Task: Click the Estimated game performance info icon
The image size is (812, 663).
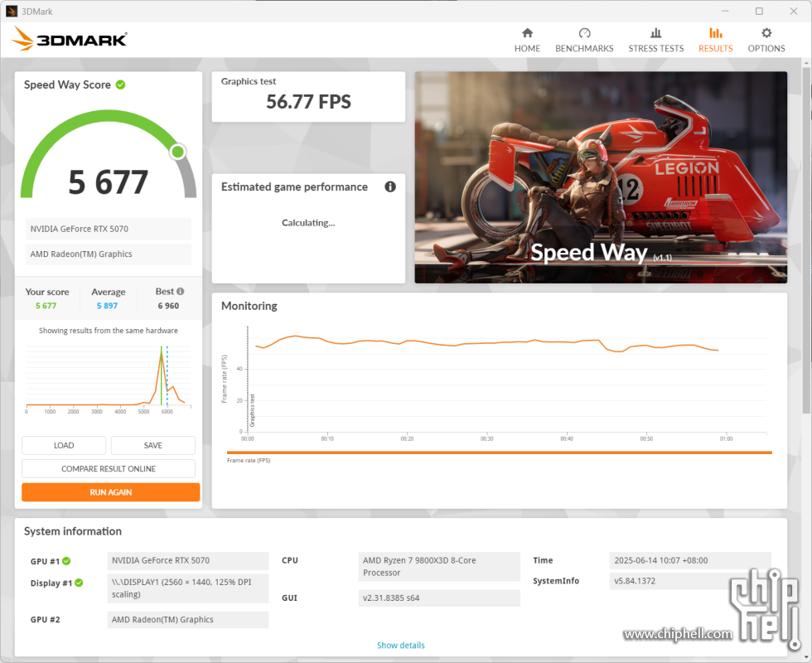Action: (390, 187)
